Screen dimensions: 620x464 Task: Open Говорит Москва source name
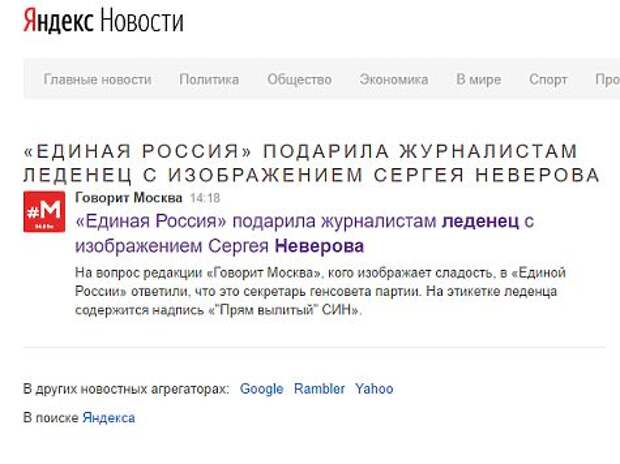click(129, 197)
